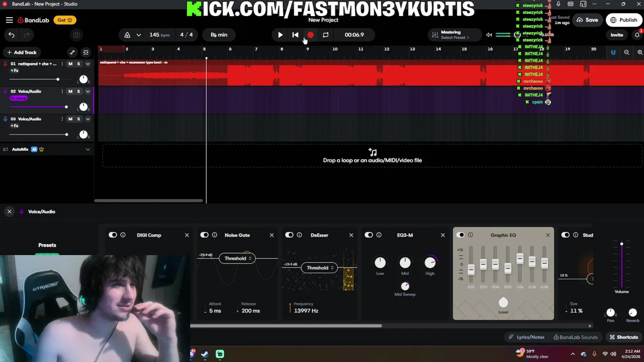Click the Graphic EQ Level knob
The width and height of the screenshot is (644, 362).
(503, 302)
